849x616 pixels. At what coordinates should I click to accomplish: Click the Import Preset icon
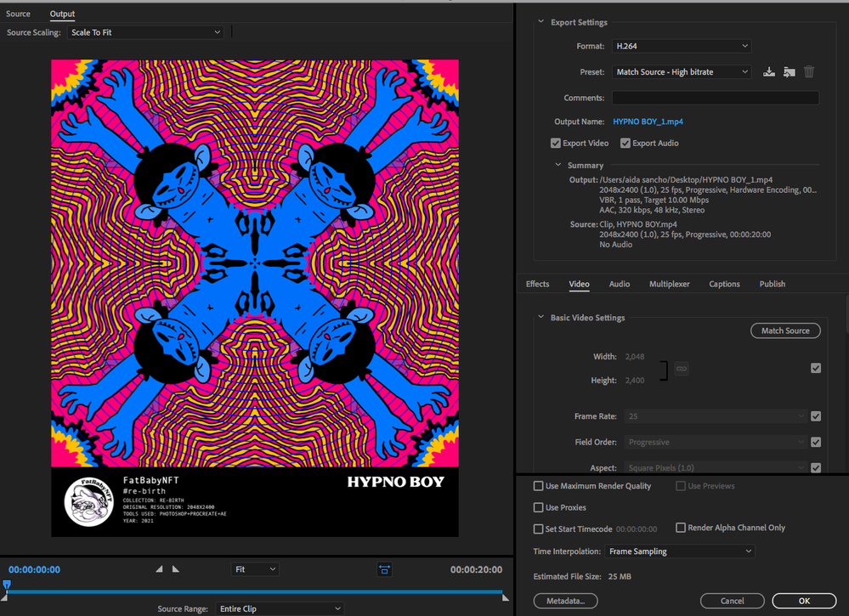pos(790,72)
